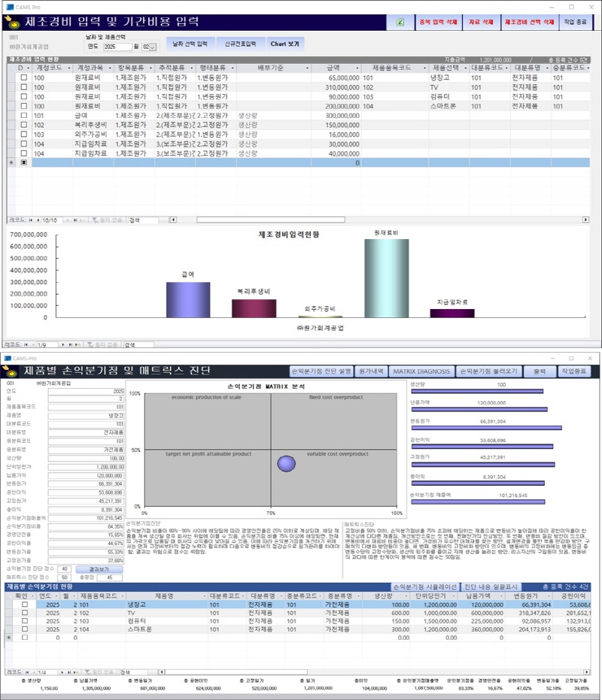The width and height of the screenshot is (602, 700).
Task: Click the Excel export icon in the cost input toolbar
Action: point(400,23)
